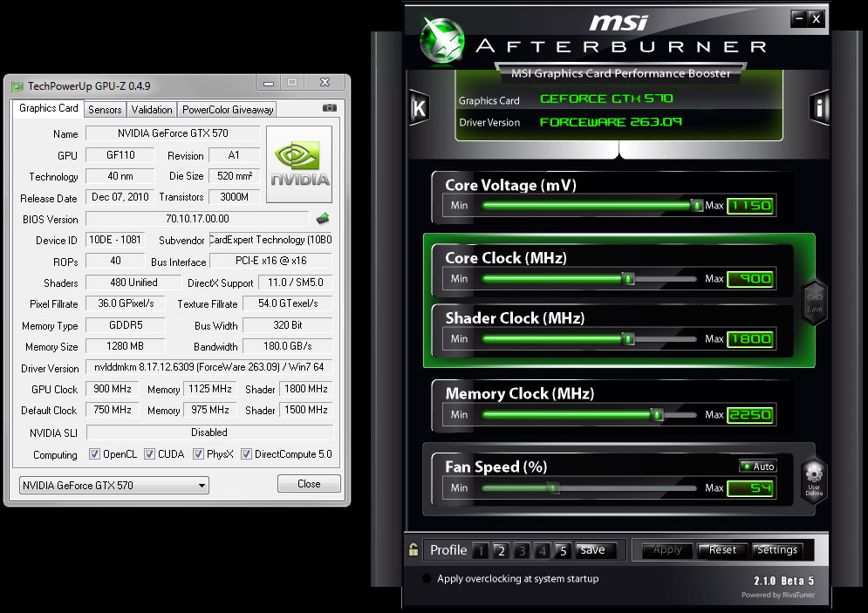
Task: Click the Memory Clock slider handle
Action: tap(657, 414)
